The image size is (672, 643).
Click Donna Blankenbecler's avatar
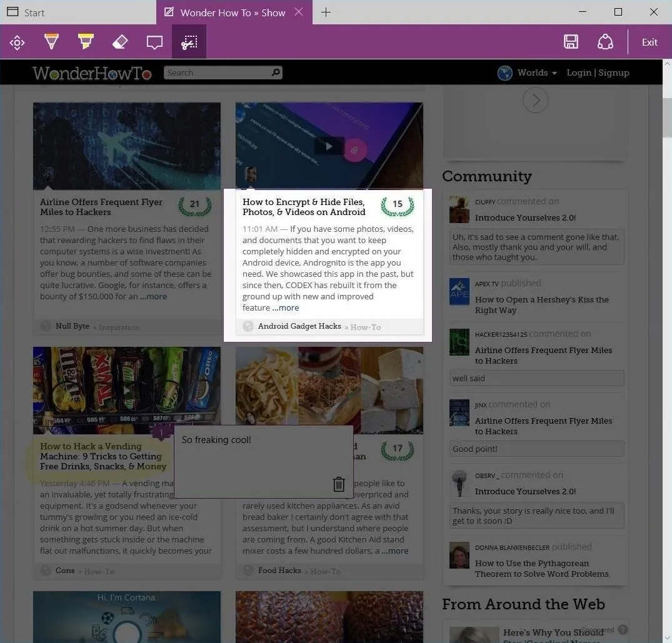[x=459, y=555]
